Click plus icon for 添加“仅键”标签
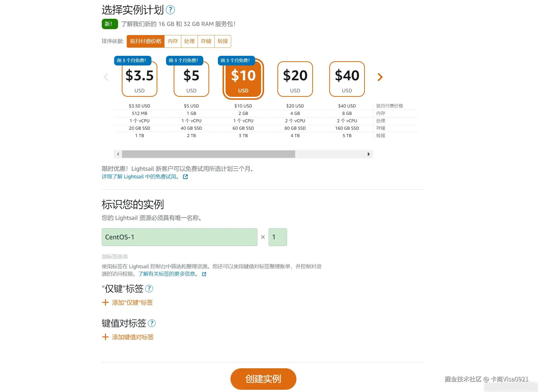The width and height of the screenshot is (538, 392). 105,303
